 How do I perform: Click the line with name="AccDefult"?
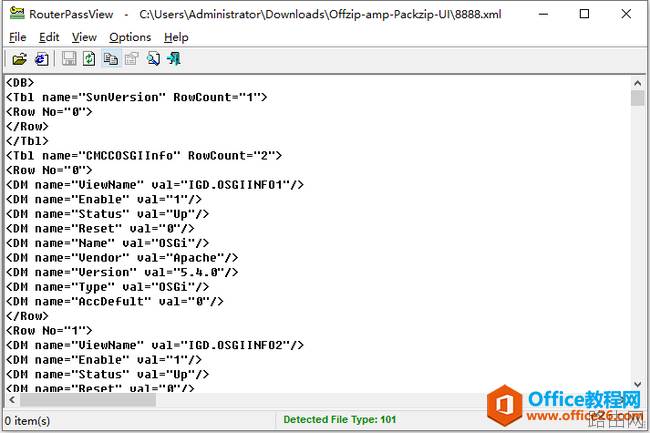click(x=115, y=301)
